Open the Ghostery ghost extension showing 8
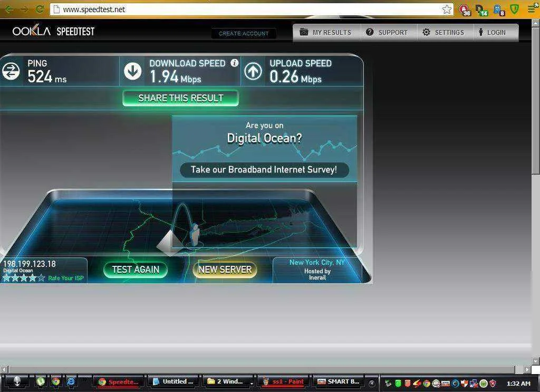This screenshot has width=540, height=392. tap(499, 9)
